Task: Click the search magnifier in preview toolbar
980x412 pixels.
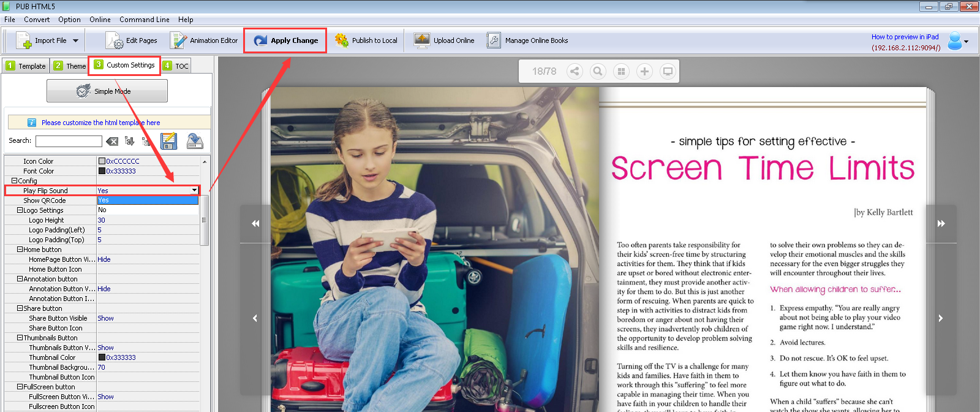Action: click(598, 71)
